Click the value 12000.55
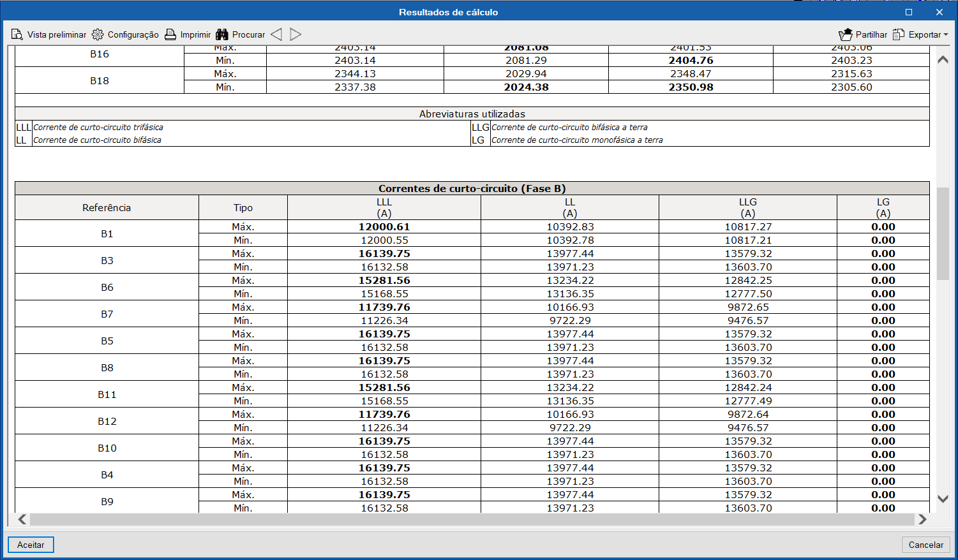The image size is (958, 560). coord(384,240)
